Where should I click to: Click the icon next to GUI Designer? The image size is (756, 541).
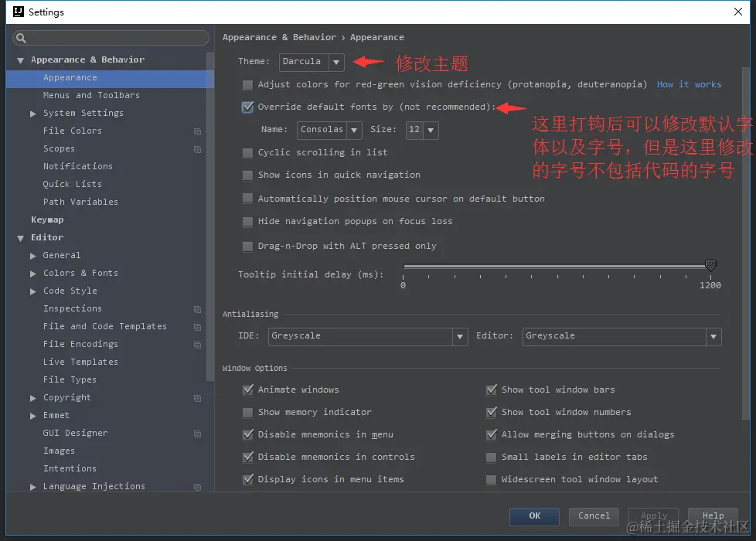point(198,433)
